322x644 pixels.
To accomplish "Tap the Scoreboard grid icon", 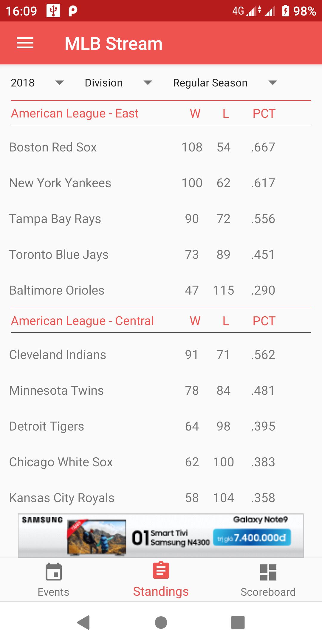I will (x=268, y=572).
